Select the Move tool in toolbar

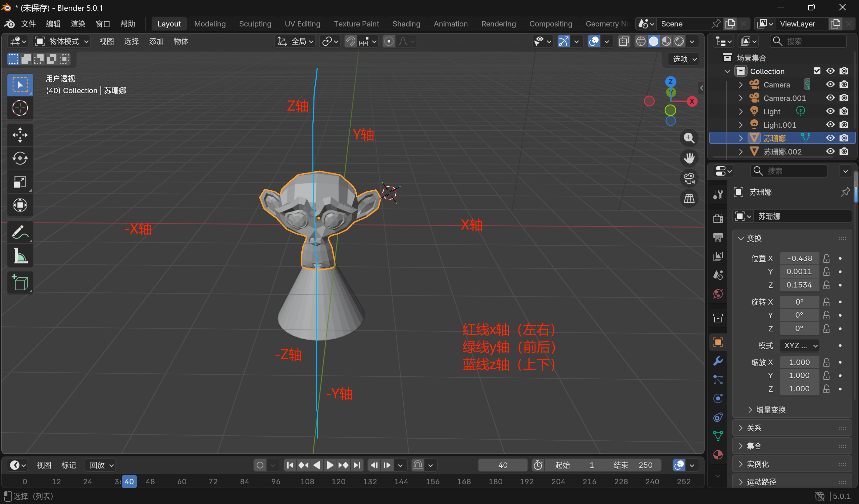coord(20,135)
